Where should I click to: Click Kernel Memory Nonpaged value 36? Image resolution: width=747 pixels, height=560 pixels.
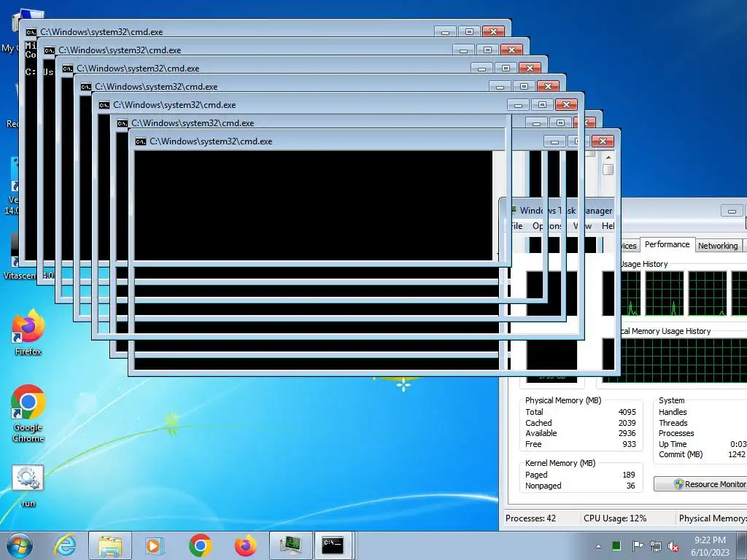click(631, 486)
